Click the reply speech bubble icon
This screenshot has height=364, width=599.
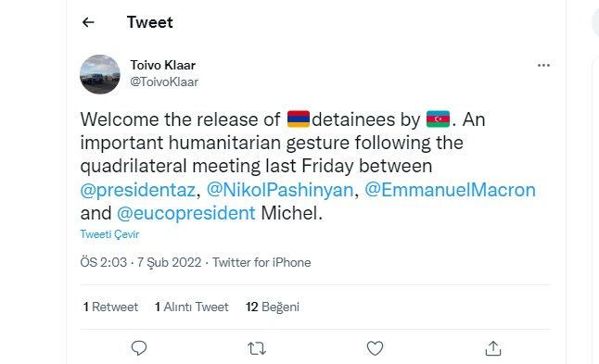point(139,348)
